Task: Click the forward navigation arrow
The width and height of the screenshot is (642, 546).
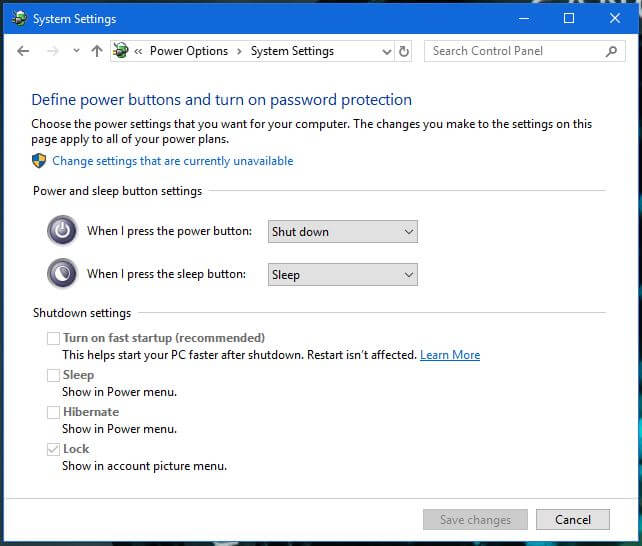Action: pyautogui.click(x=52, y=51)
